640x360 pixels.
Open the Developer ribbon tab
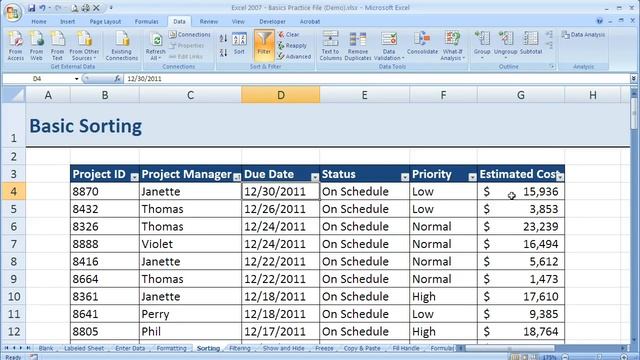click(272, 21)
